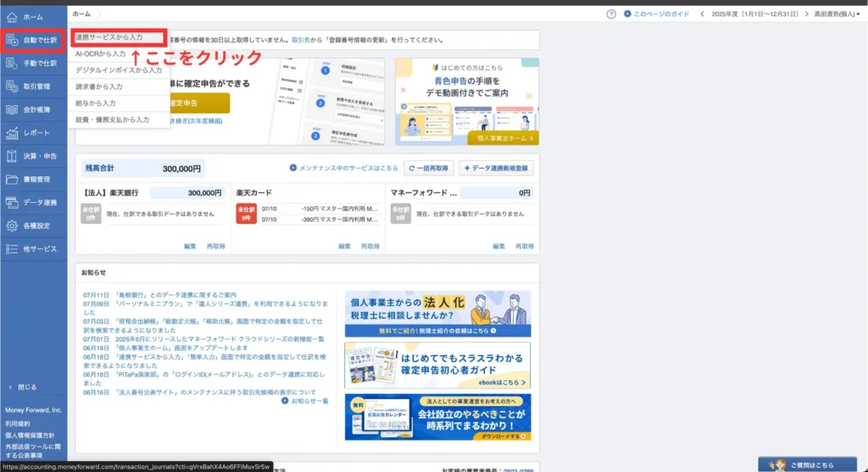Click the 自動で仕訳 sidebar icon
Screen dimensions: 868x472
pyautogui.click(x=12, y=41)
